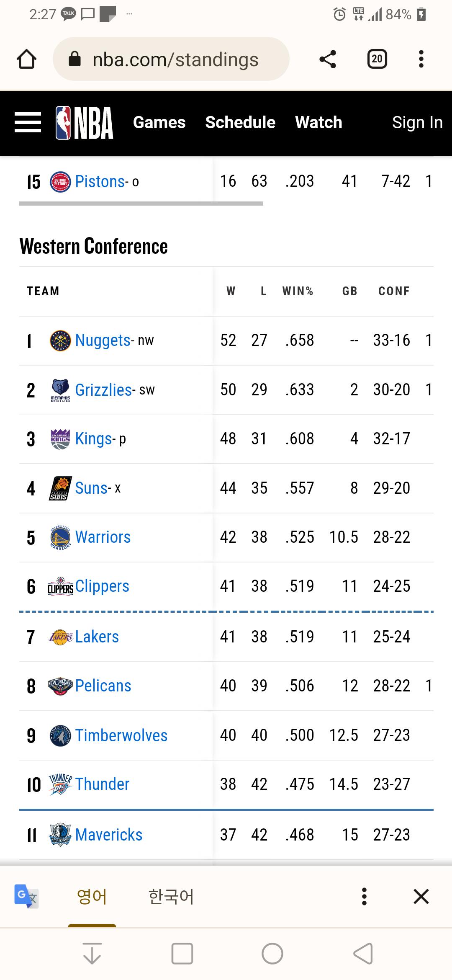452x980 pixels.
Task: Tap the Lakers team logo
Action: [x=61, y=637]
